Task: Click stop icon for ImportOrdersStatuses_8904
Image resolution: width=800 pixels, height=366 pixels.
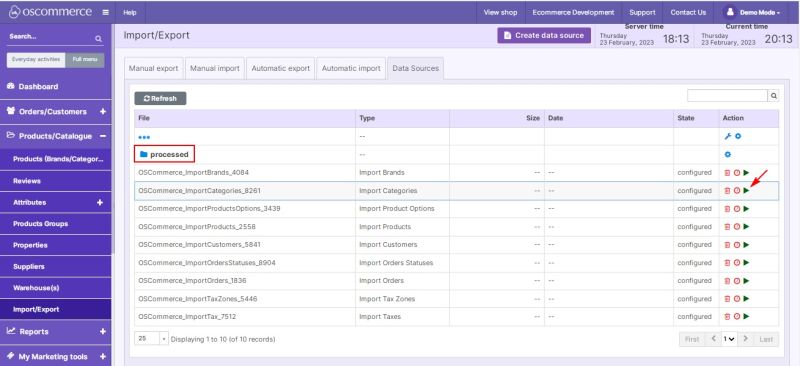Action: click(x=737, y=262)
